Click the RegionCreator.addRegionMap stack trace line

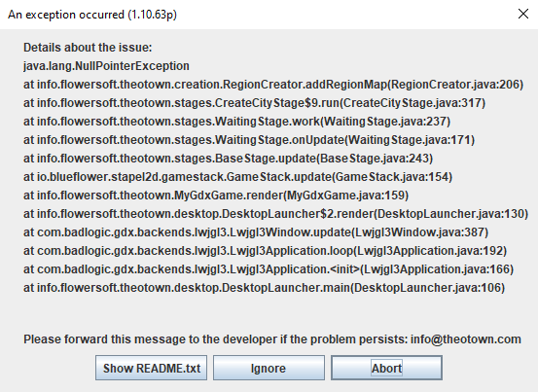pyautogui.click(x=273, y=85)
